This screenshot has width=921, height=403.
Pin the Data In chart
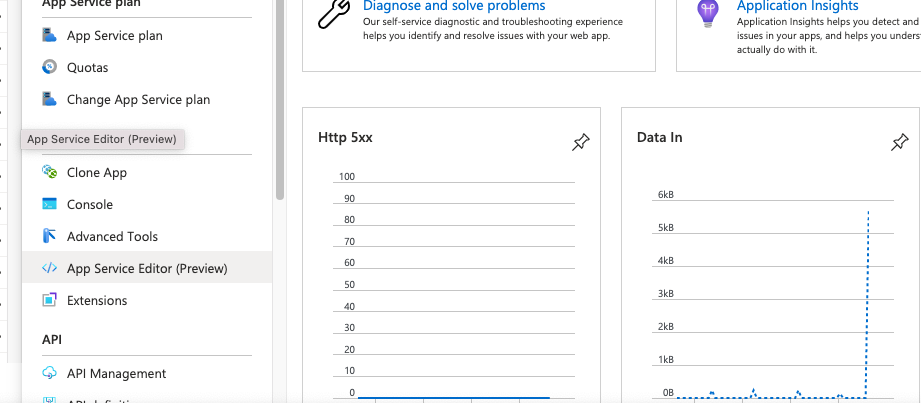[x=899, y=142]
